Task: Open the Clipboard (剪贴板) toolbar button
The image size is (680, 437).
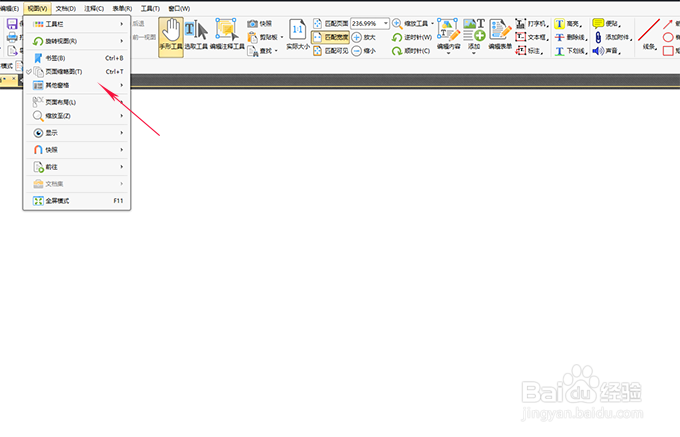Action: (x=265, y=37)
